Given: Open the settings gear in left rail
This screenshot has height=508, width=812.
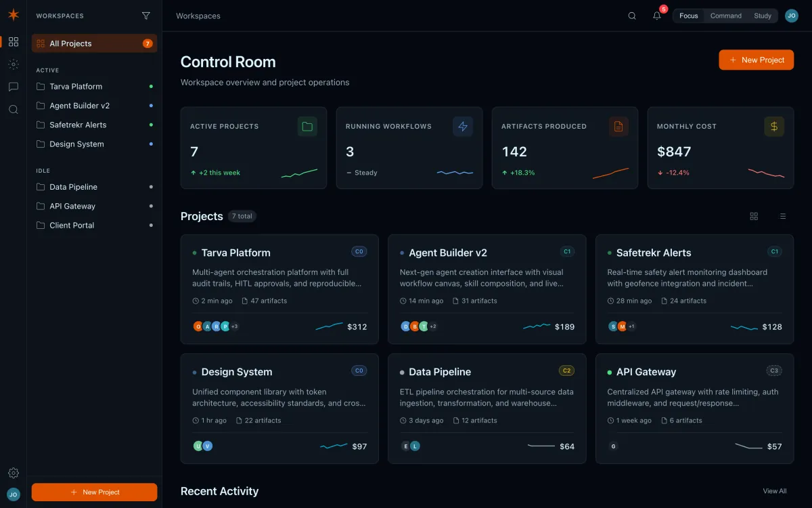Looking at the screenshot, I should pyautogui.click(x=13, y=473).
